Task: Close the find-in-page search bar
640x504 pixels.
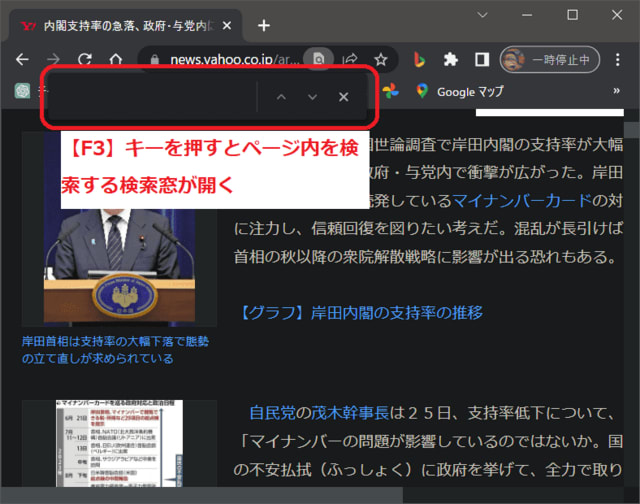Action: tap(344, 97)
